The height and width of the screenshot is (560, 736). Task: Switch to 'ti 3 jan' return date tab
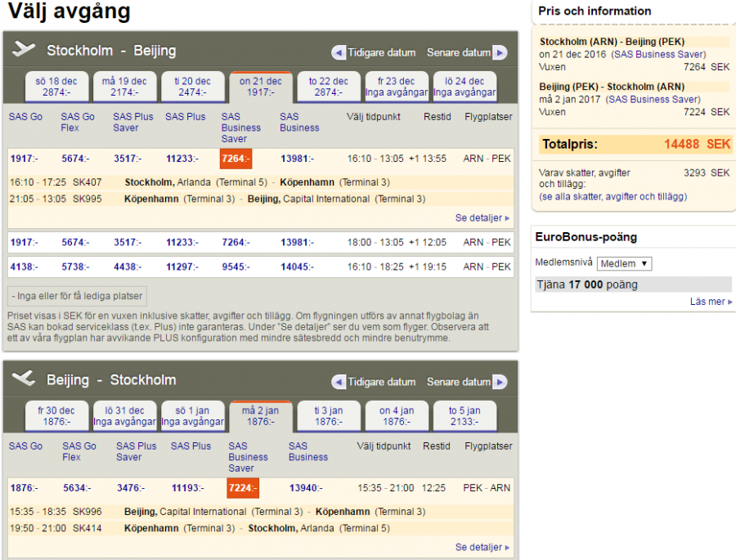pos(329,416)
